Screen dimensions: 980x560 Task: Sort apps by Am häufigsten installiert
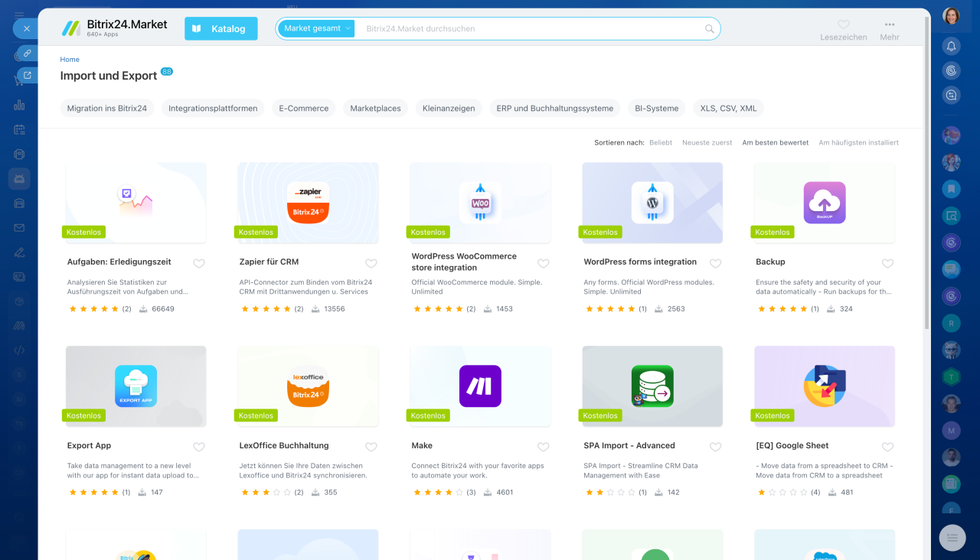pyautogui.click(x=859, y=142)
